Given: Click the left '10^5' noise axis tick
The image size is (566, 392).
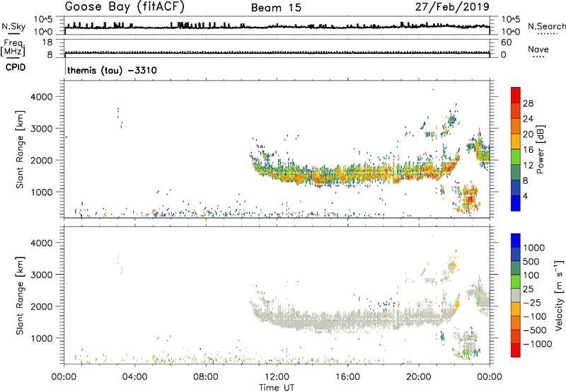Looking at the screenshot, I should click(x=43, y=20).
